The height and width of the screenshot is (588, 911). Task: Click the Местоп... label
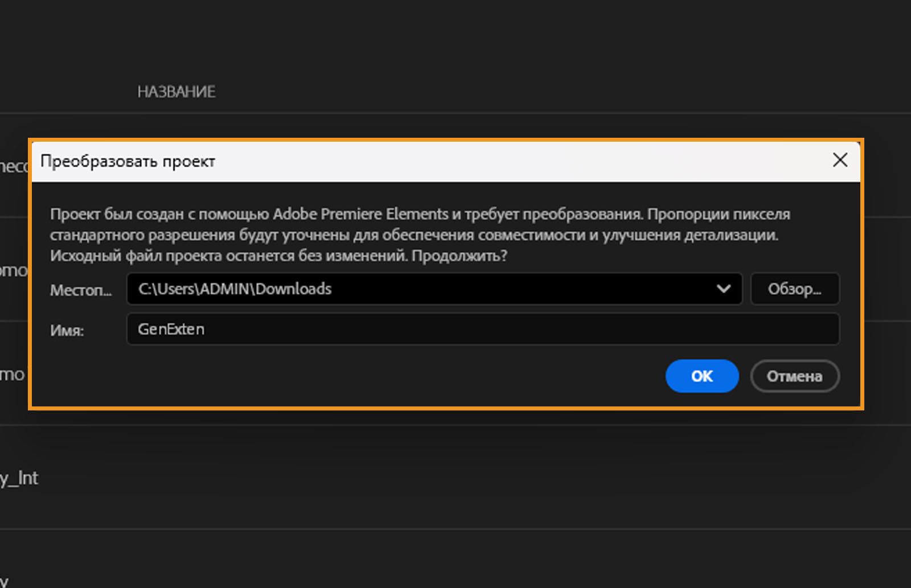pos(81,290)
